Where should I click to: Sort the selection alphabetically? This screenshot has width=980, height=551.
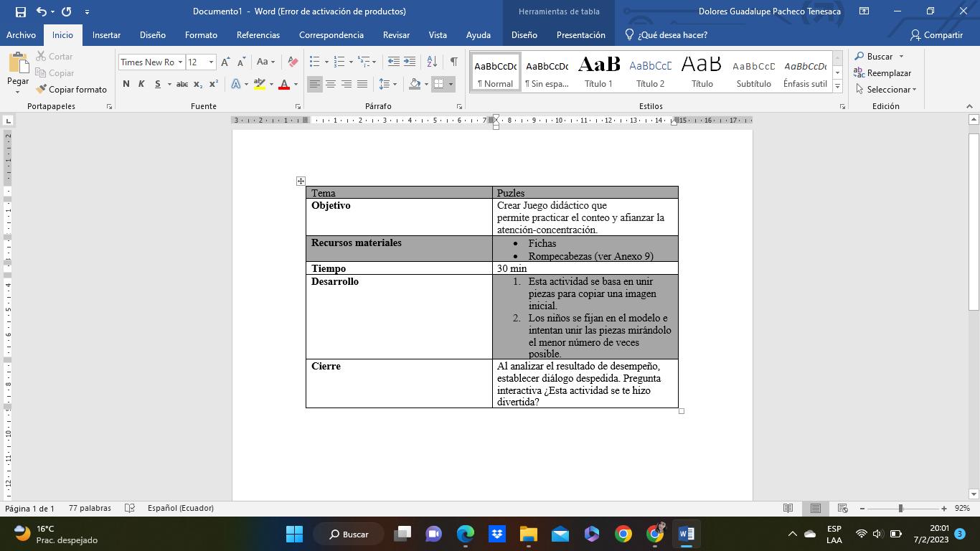[x=432, y=62]
